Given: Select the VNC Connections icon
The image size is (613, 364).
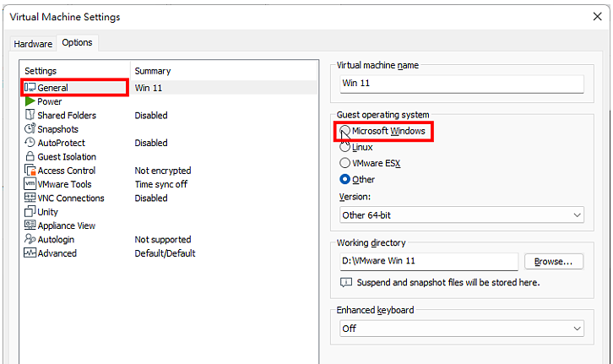Looking at the screenshot, I should pos(30,198).
